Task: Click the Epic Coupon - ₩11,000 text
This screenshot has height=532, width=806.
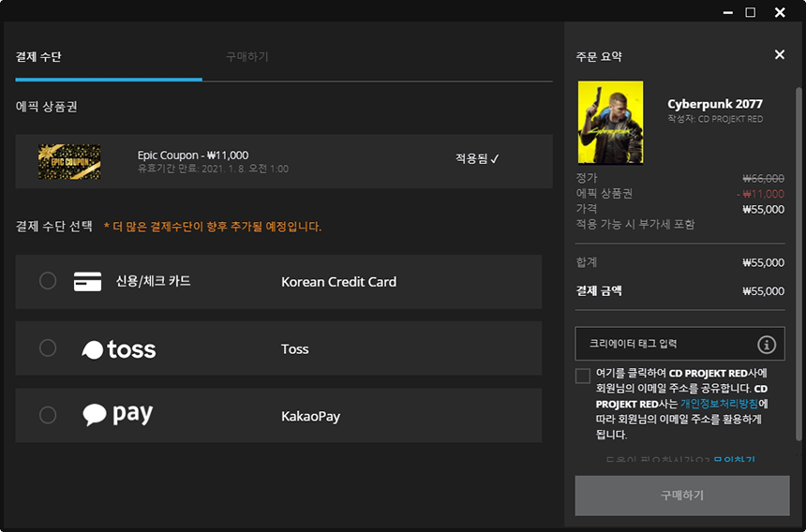Action: (193, 155)
